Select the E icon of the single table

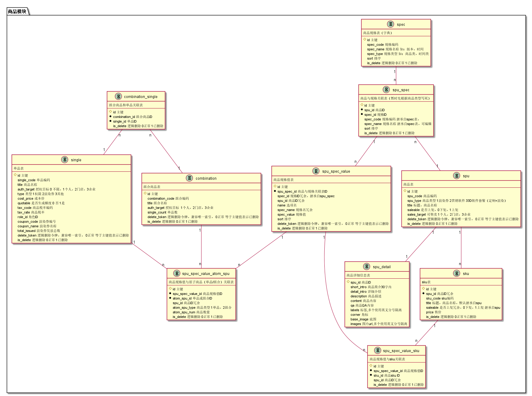click(x=65, y=160)
